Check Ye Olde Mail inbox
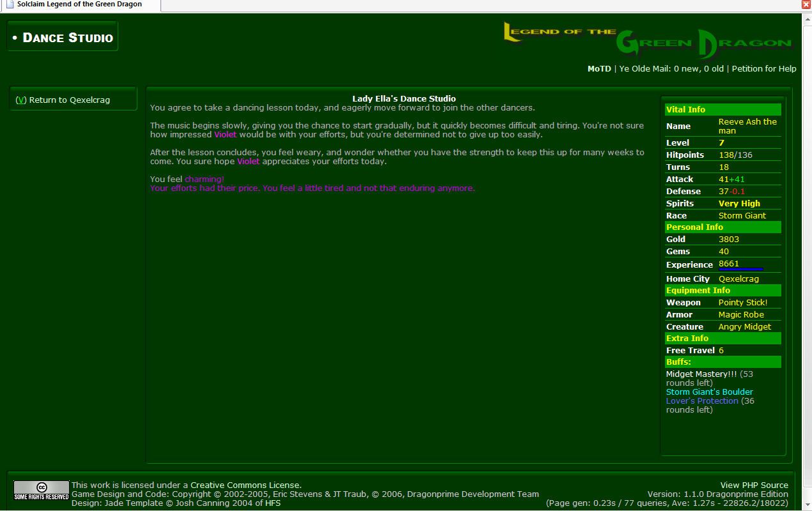 coord(671,69)
